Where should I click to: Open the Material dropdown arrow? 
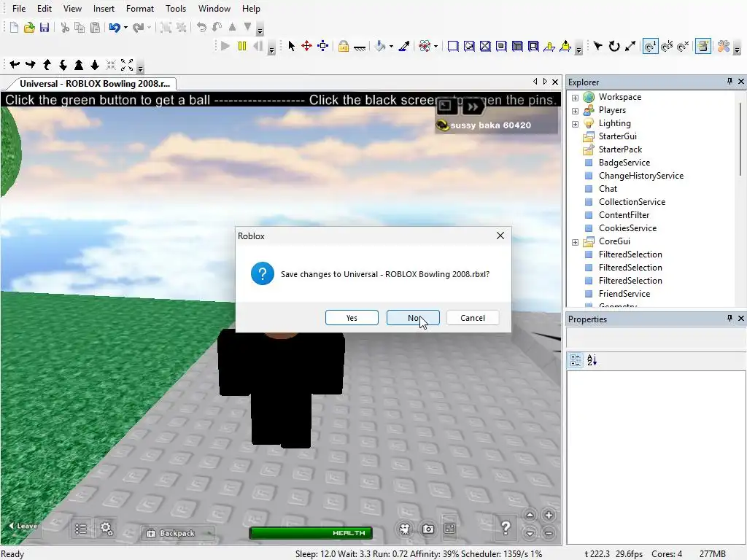pos(436,46)
